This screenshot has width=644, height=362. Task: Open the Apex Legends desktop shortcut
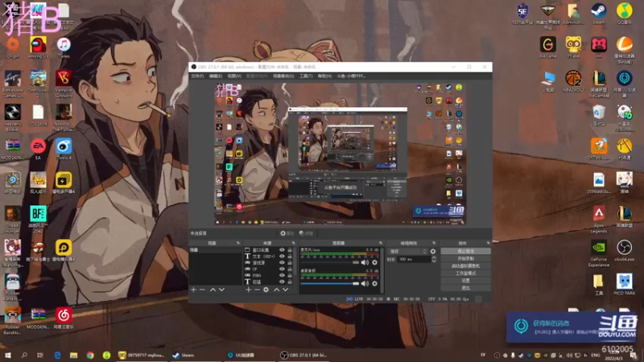pos(598,220)
